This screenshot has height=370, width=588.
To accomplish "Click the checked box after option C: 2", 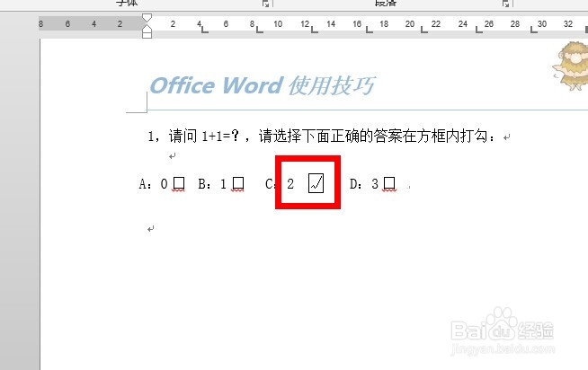I will coord(316,183).
